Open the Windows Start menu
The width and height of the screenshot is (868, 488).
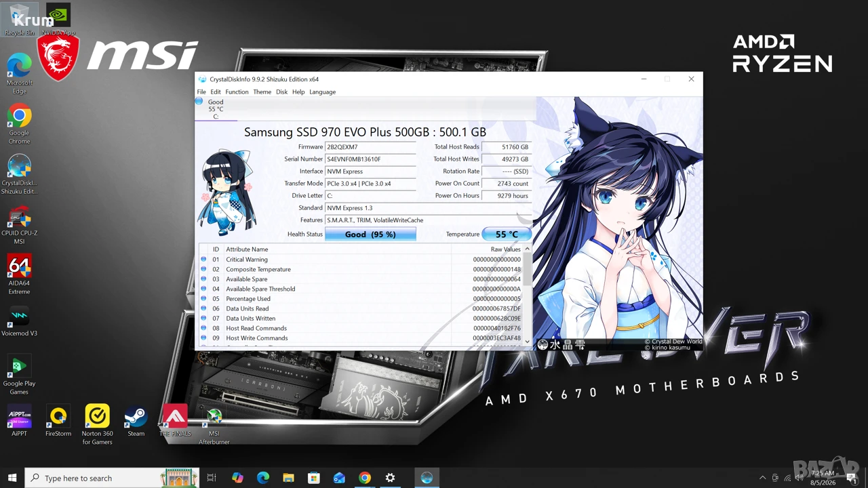tap(12, 478)
